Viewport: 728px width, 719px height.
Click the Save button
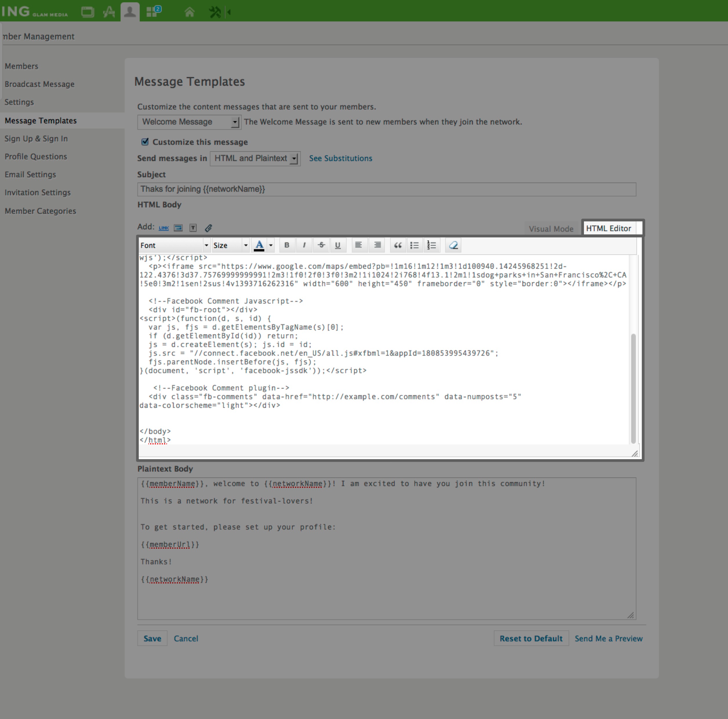click(152, 638)
